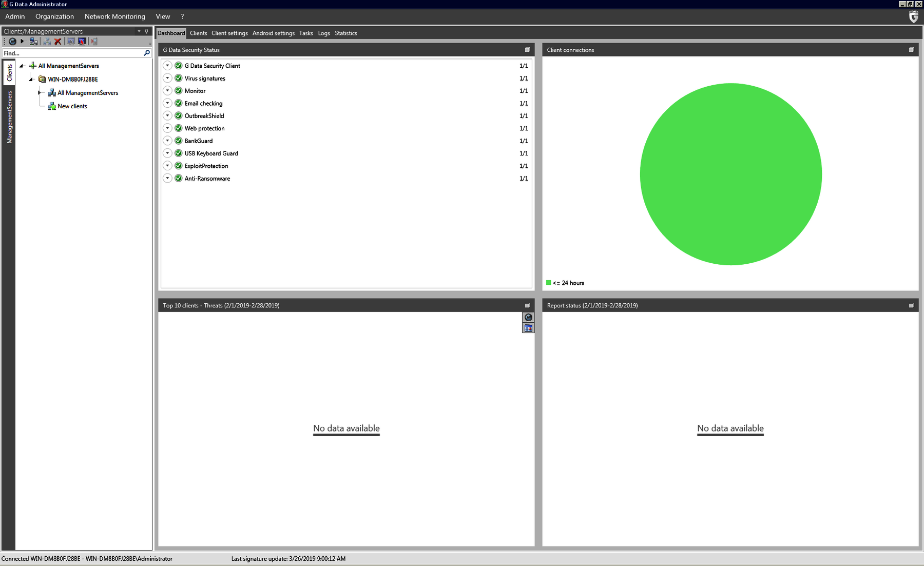
Task: Click the Find input field
Action: click(x=72, y=53)
